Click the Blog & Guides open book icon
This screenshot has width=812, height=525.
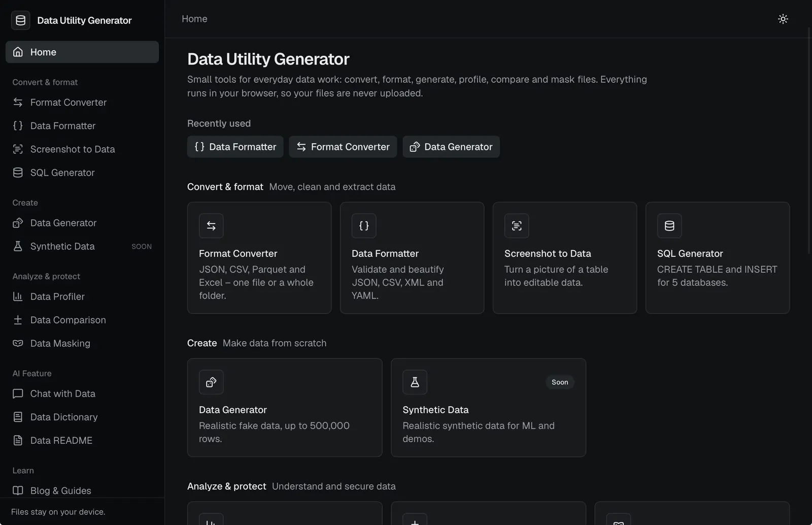[x=18, y=490]
